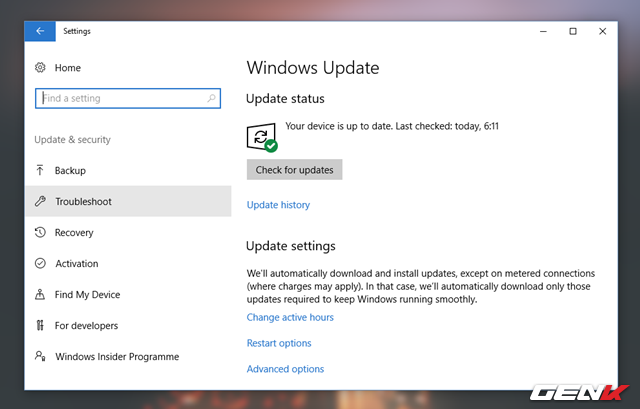Click the Recovery clock icon

(40, 232)
